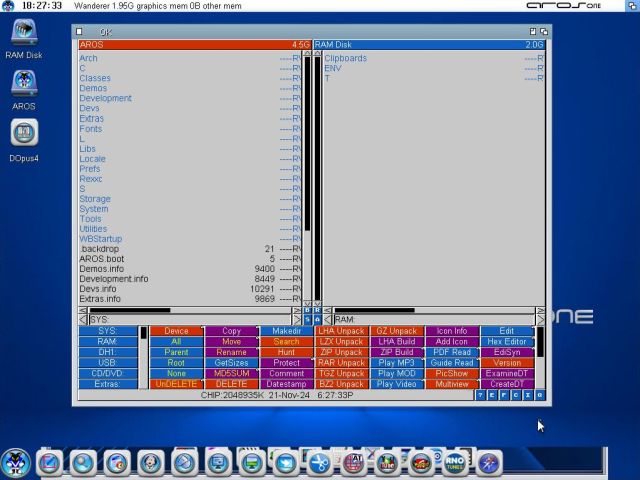
Task: Click the Parent button
Action: pyautogui.click(x=176, y=352)
